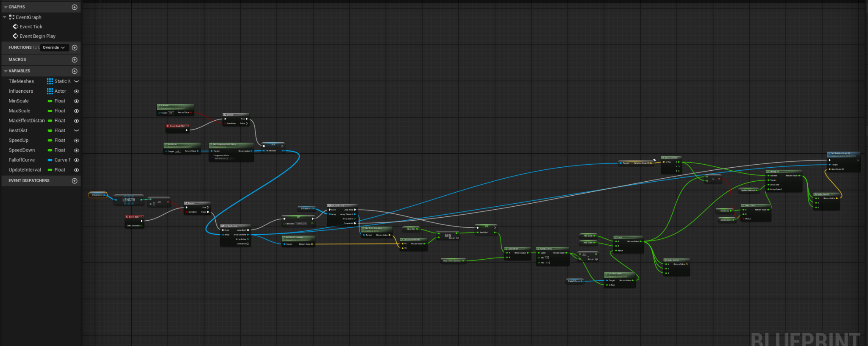This screenshot has width=868, height=346.
Task: Click plus icon to add new function
Action: pyautogui.click(x=75, y=48)
